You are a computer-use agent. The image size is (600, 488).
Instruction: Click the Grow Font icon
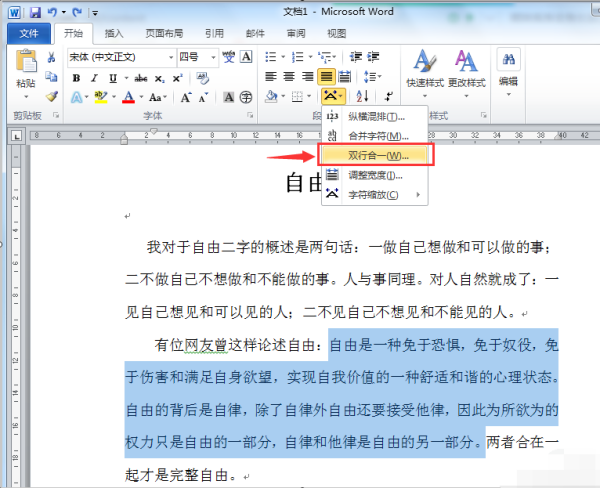click(x=186, y=98)
